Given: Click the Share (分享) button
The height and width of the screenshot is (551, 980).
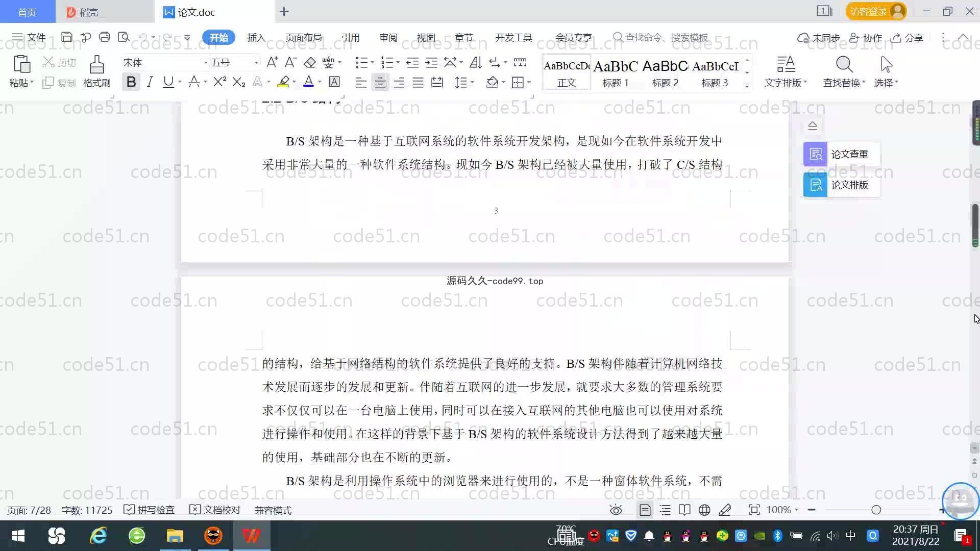Looking at the screenshot, I should [907, 38].
